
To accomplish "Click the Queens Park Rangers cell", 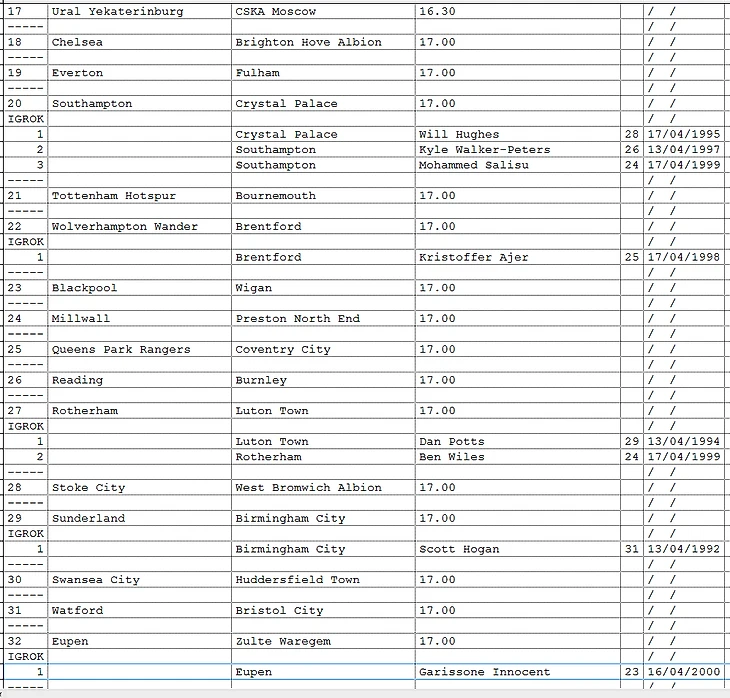I will tap(121, 349).
